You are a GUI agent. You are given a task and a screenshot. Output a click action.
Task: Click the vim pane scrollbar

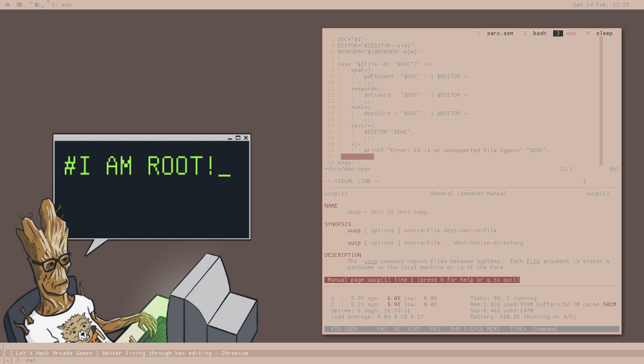601,101
